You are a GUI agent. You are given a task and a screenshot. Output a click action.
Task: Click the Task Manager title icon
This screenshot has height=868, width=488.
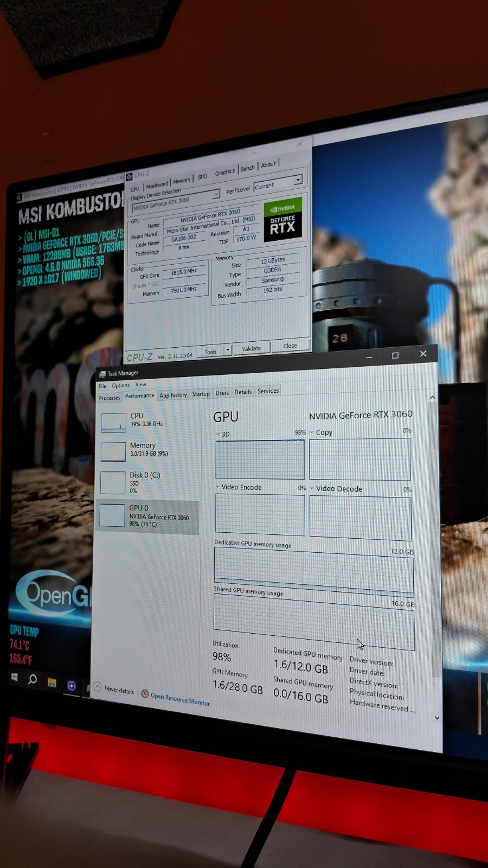(102, 374)
